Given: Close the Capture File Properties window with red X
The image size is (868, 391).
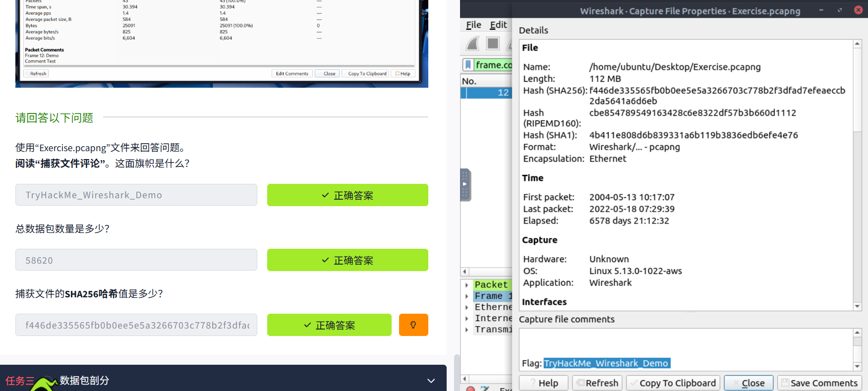Looking at the screenshot, I should coord(858,10).
